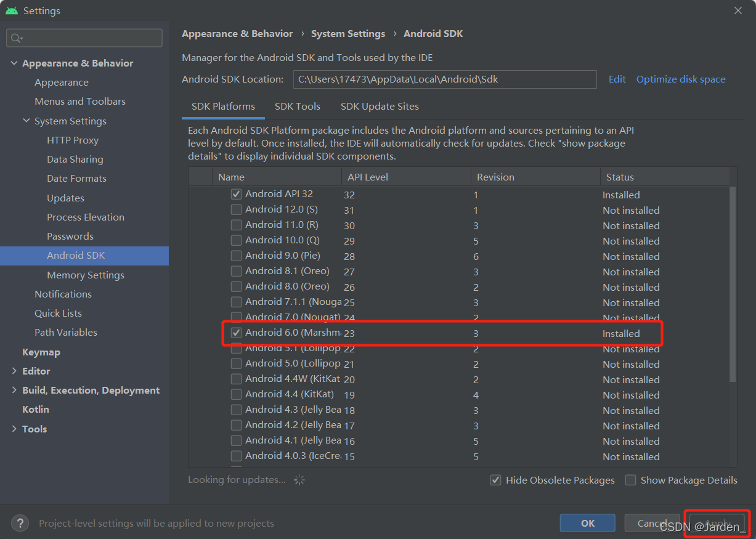Check the Android 4.4 (KitKat) checkbox
The width and height of the screenshot is (756, 539).
(x=236, y=394)
